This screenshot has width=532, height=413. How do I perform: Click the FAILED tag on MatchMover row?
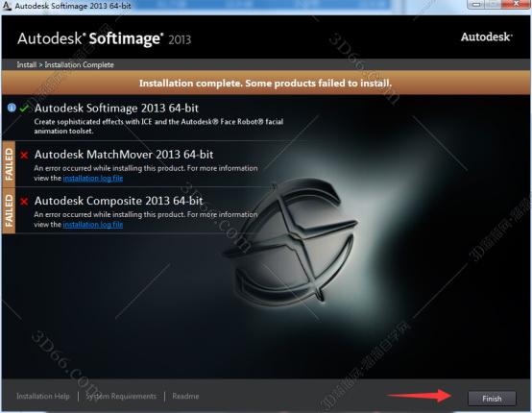9,164
